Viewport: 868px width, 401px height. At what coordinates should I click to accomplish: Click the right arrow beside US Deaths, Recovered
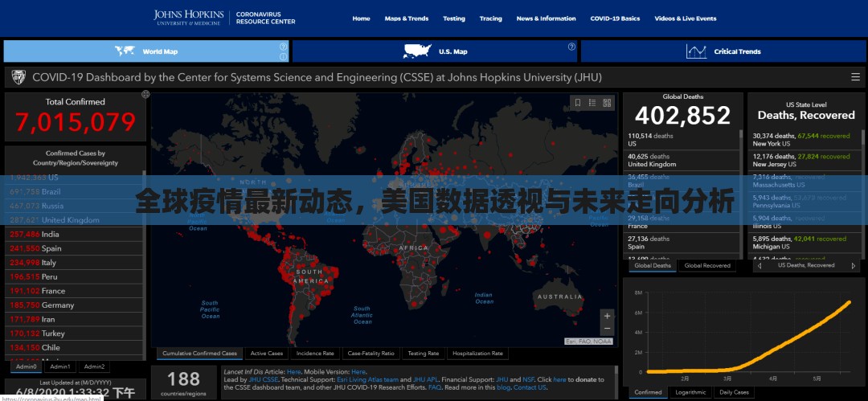click(853, 265)
